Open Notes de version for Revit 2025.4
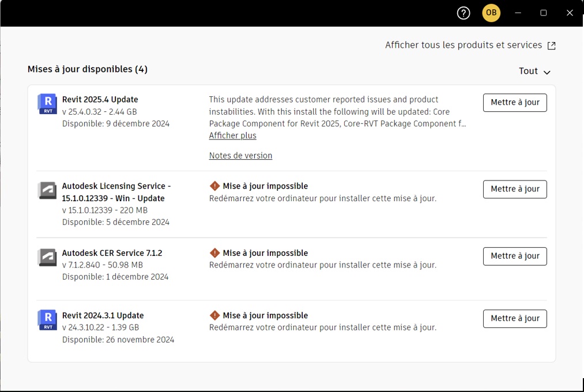This screenshot has width=584, height=392. 240,155
